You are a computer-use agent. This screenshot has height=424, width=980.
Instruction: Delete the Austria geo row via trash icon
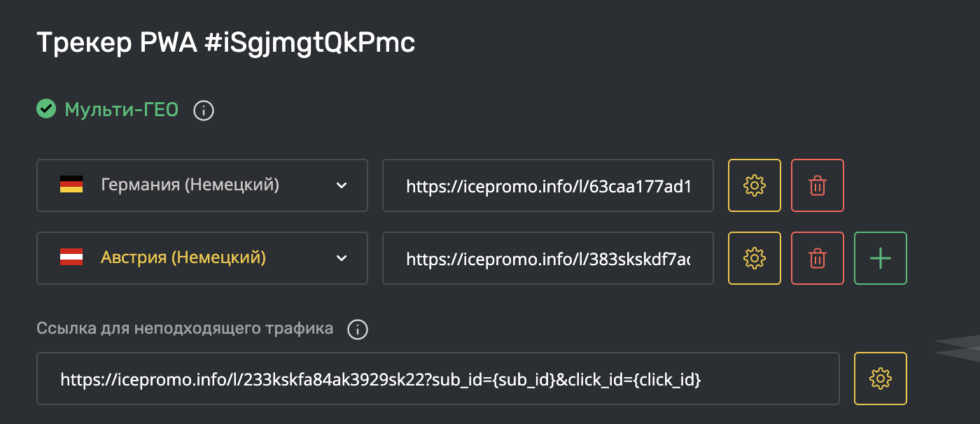point(818,258)
